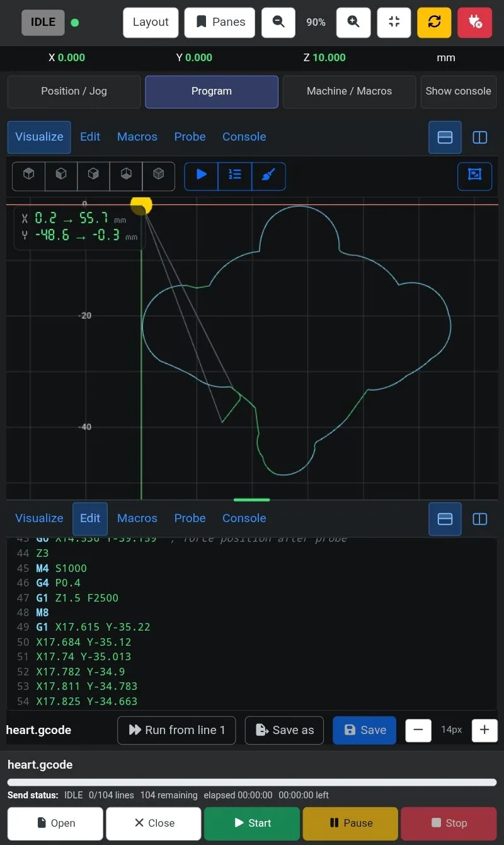Screen dimensions: 504x845
Task: Pause the running job
Action: tap(350, 824)
